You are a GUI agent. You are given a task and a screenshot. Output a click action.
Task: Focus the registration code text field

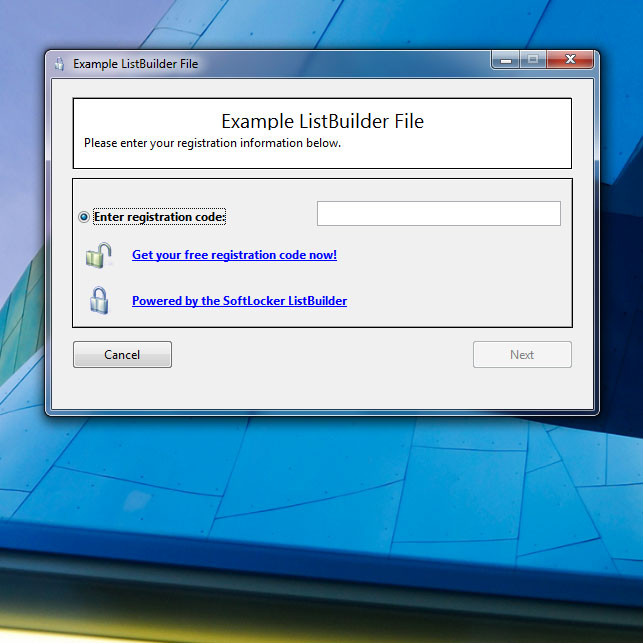(438, 214)
